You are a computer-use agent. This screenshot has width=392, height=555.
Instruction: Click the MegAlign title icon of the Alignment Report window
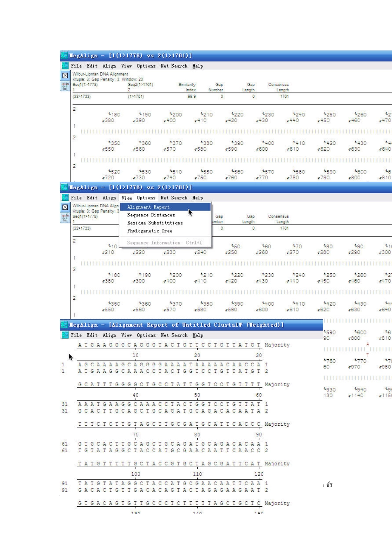(x=64, y=325)
